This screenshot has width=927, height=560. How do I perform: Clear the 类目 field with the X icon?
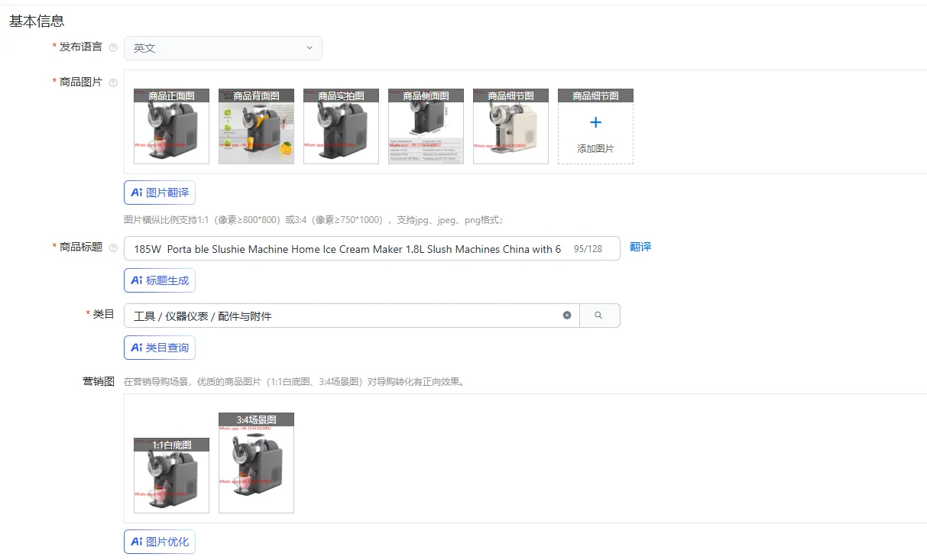[x=567, y=316]
